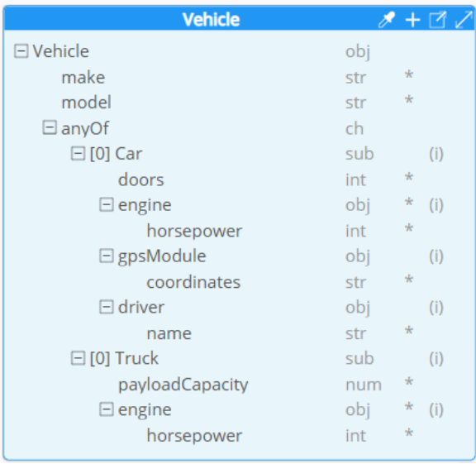This screenshot has width=476, height=464.
Task: Collapse the root Vehicle node
Action: [x=21, y=50]
